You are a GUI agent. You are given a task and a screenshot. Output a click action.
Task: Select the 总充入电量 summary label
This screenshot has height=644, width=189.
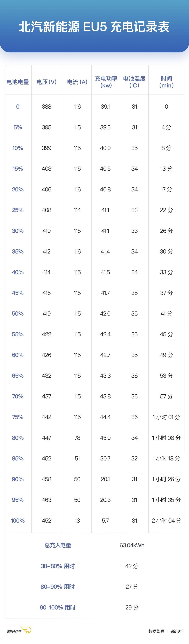point(58,545)
